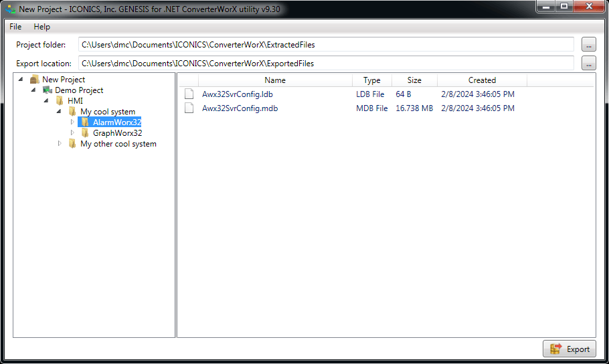Screen dimensions: 609x364
Task: Click the Project folder path field
Action: click(326, 45)
